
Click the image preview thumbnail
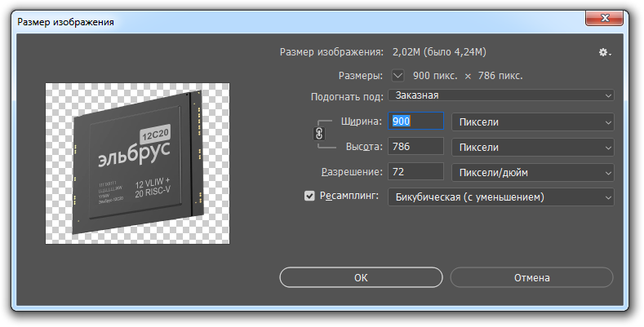point(137,163)
